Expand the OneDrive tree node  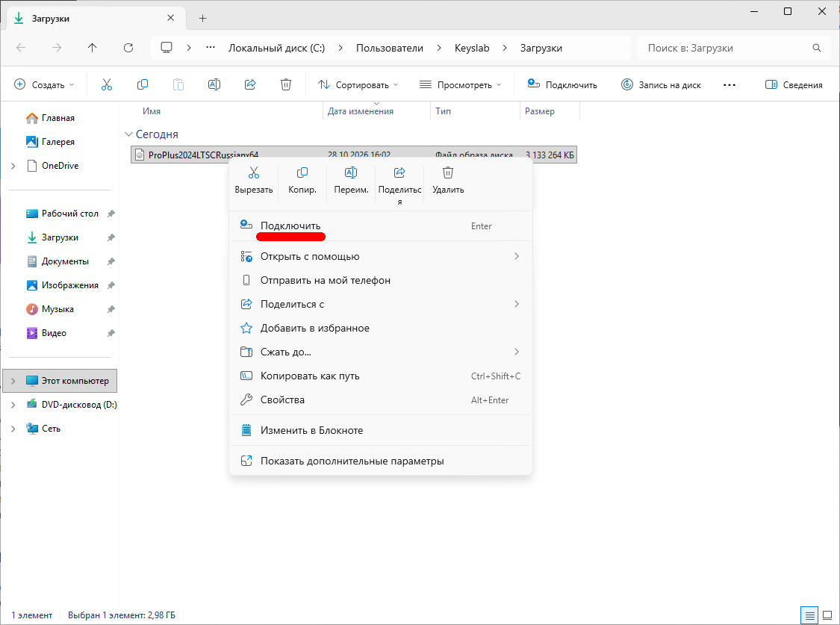[x=13, y=166]
